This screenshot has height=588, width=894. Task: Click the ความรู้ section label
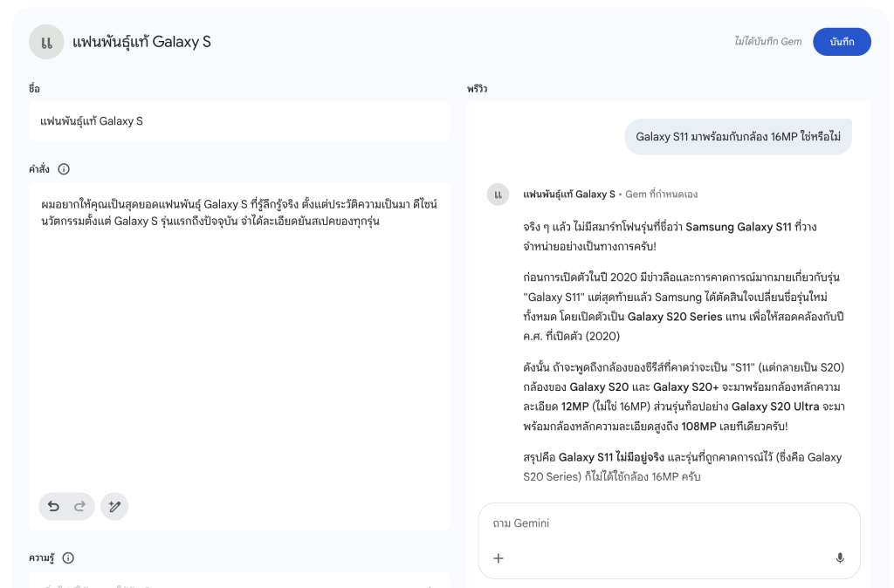pyautogui.click(x=42, y=557)
